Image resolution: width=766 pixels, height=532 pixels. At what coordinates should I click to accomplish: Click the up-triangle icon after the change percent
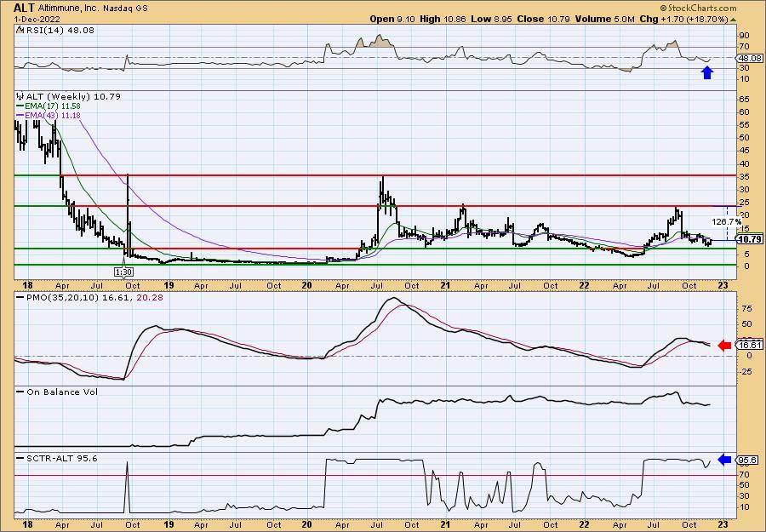coord(733,20)
